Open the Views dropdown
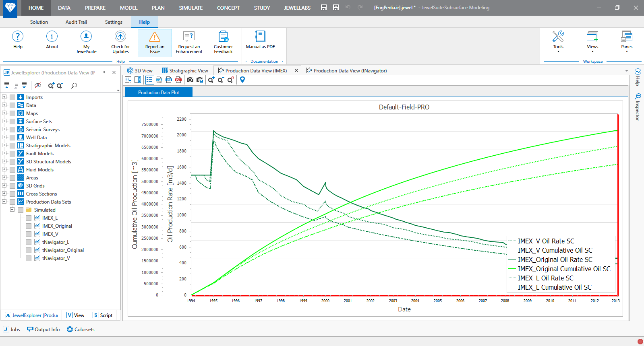 pyautogui.click(x=592, y=41)
